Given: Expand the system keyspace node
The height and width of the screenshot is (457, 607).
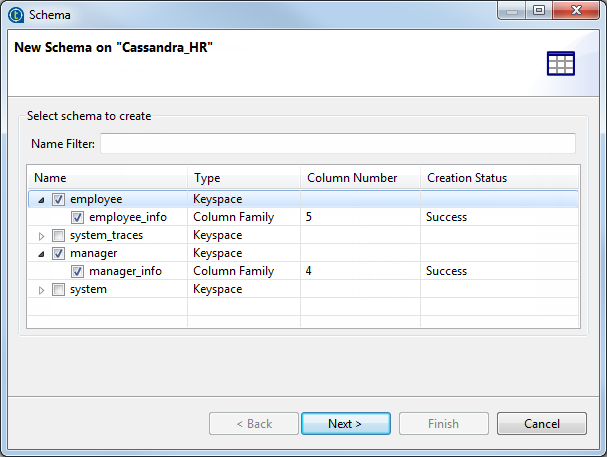Looking at the screenshot, I should click(41, 289).
